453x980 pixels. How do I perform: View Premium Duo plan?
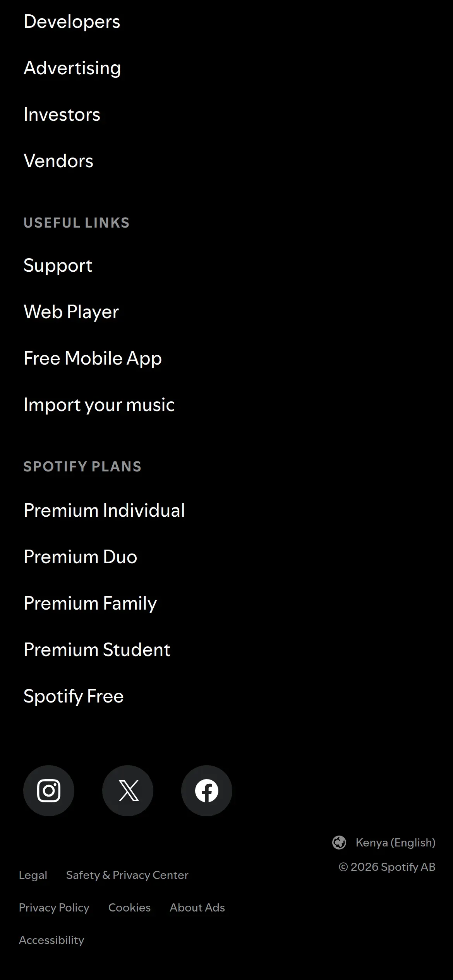tap(81, 557)
